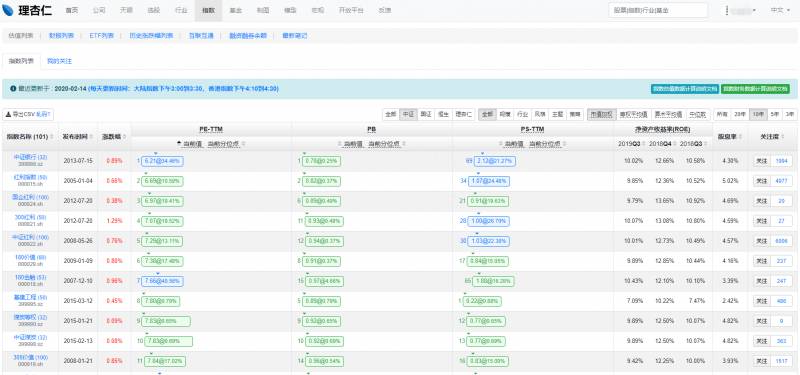Sort by the 指数名称 (101) column icon
Viewport: 800px width, 375px height.
tap(52, 137)
